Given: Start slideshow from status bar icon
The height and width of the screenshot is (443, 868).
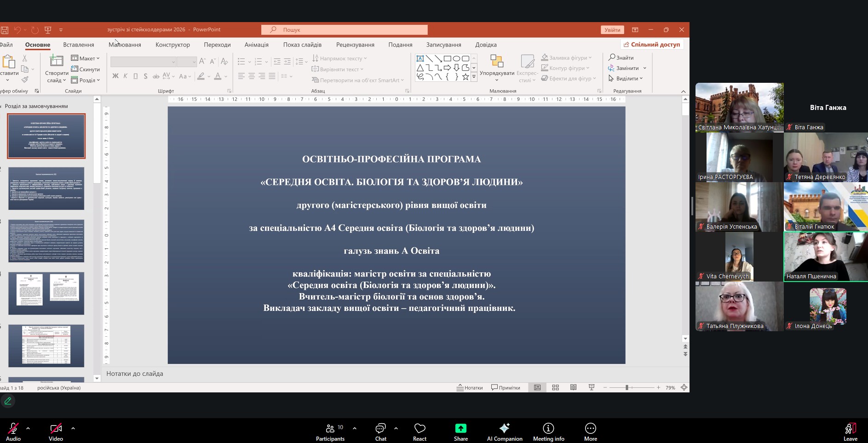Looking at the screenshot, I should coord(592,388).
